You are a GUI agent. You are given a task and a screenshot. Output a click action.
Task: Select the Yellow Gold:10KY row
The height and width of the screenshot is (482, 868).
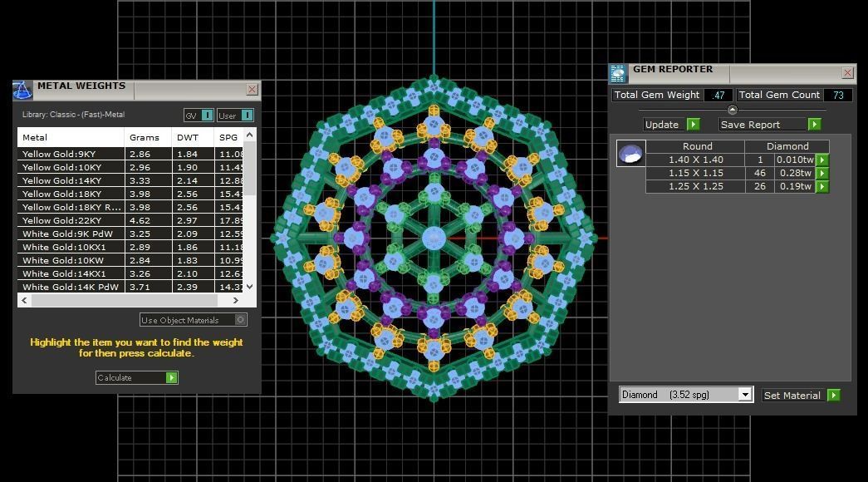click(130, 167)
